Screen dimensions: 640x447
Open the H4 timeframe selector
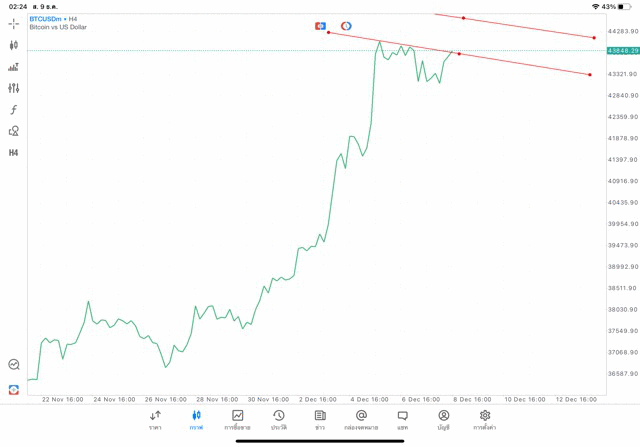click(14, 153)
